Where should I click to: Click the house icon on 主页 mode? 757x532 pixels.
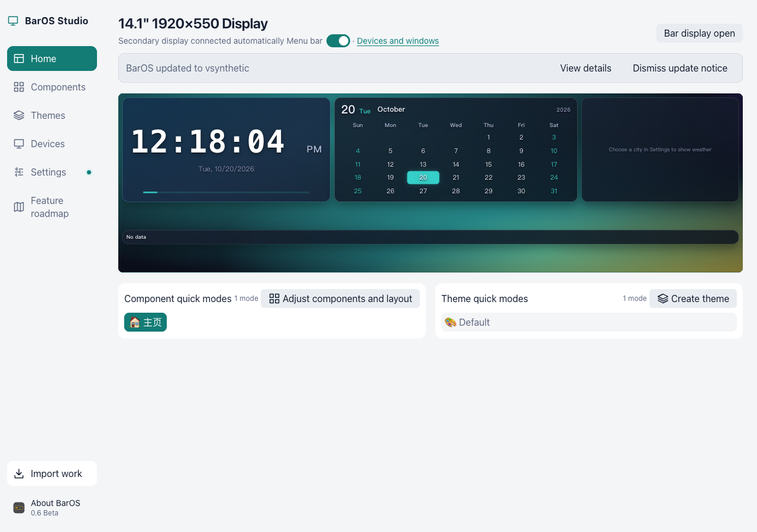(135, 322)
